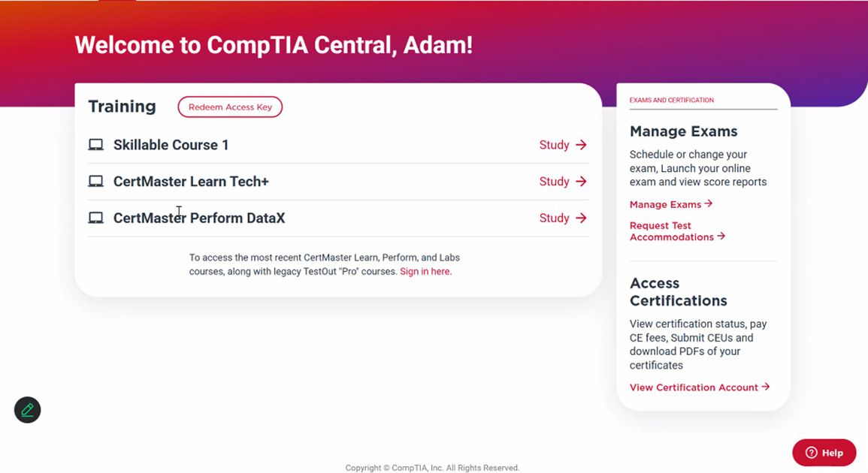Follow the Sign in here link
The height and width of the screenshot is (473, 868).
coord(425,272)
